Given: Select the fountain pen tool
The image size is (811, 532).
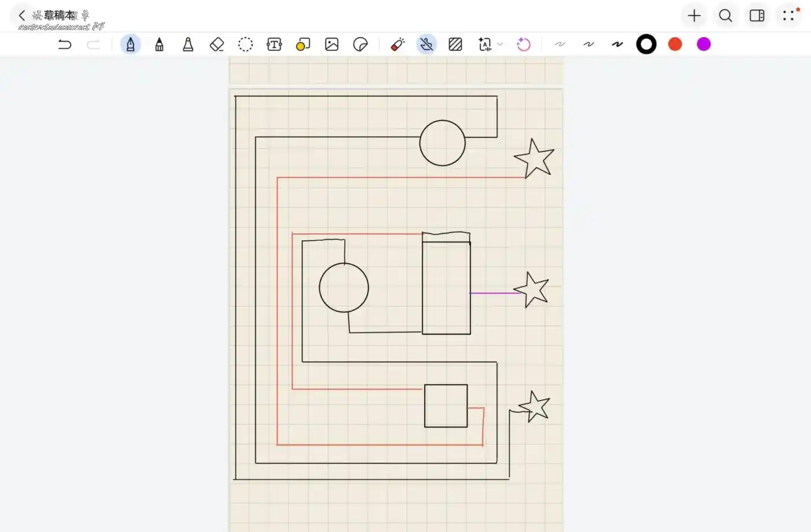Looking at the screenshot, I should tap(130, 45).
